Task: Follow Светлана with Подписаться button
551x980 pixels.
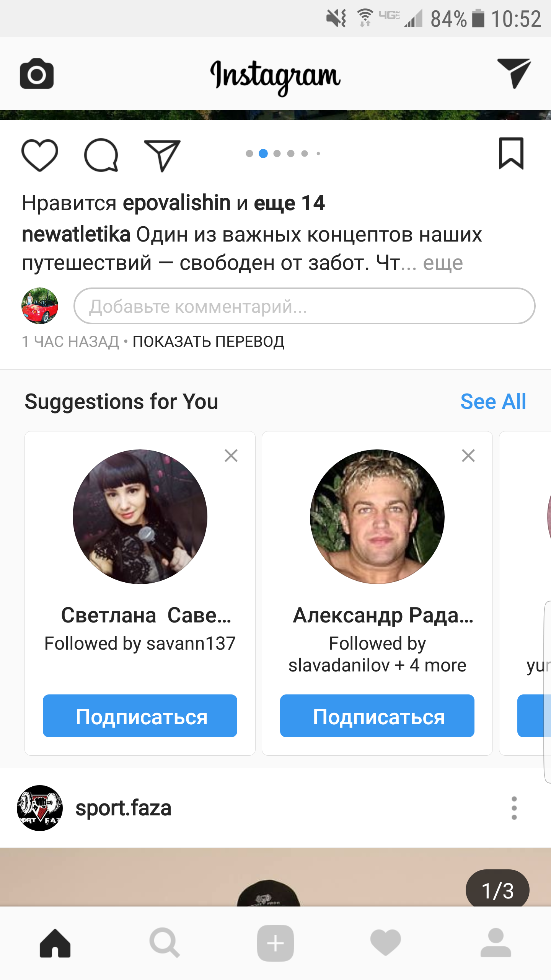Action: pyautogui.click(x=140, y=716)
